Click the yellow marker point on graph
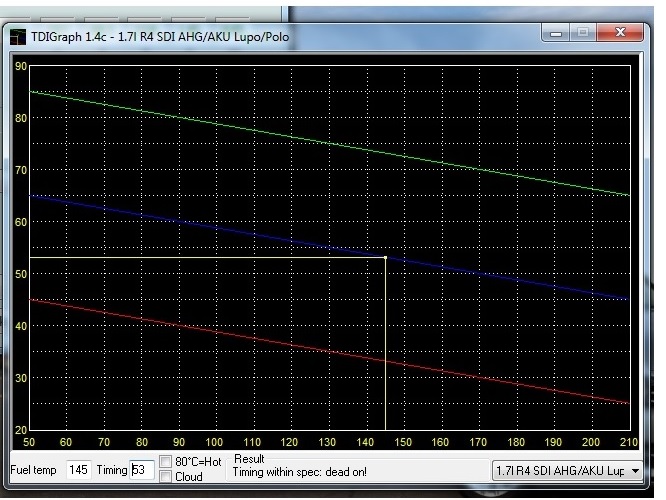This screenshot has width=666, height=500. [386, 258]
